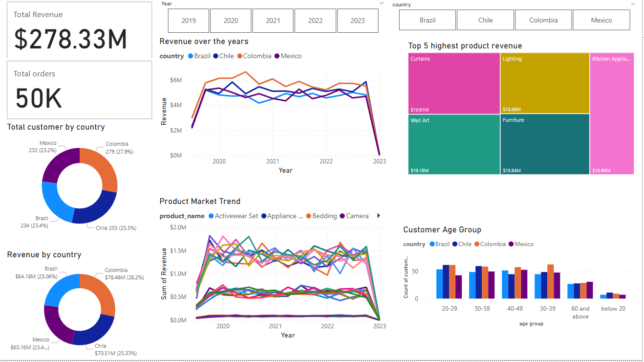The width and height of the screenshot is (644, 362).
Task: Select Brazil in the country slicer
Action: click(x=427, y=20)
